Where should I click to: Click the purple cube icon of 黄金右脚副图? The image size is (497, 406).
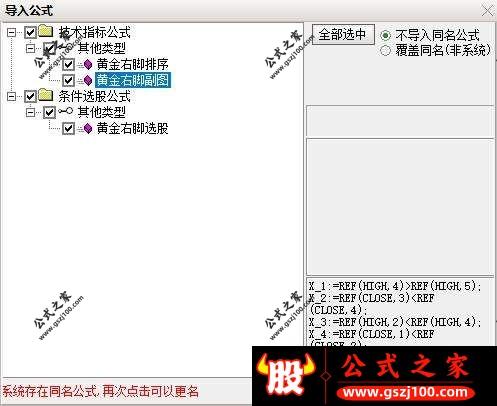[x=88, y=80]
